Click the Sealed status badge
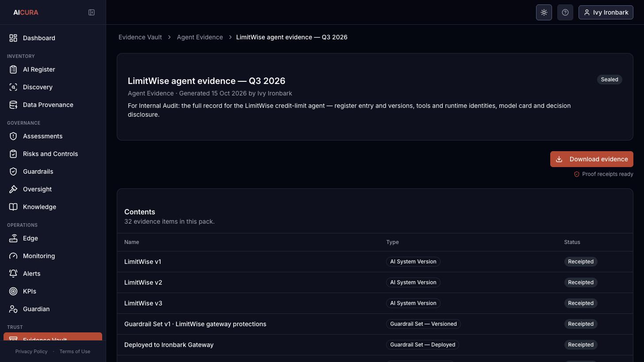The width and height of the screenshot is (644, 362). (609, 80)
